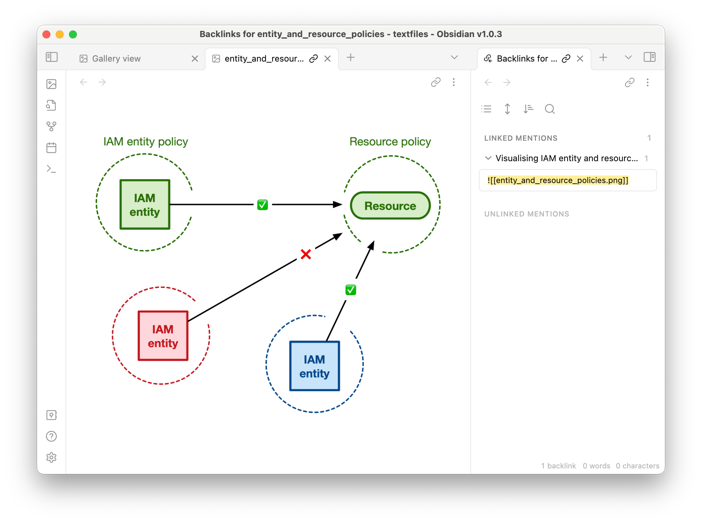
Task: Open the command palette ribbon icon
Action: 51,169
